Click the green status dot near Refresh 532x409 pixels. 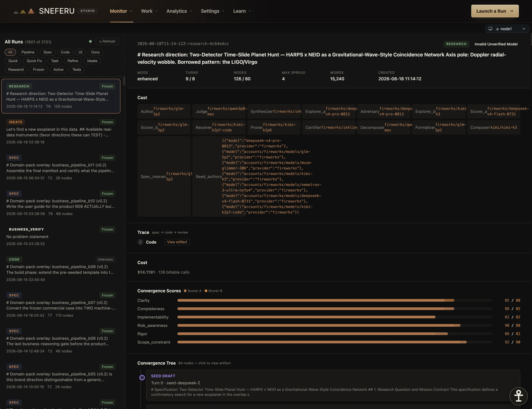coord(90,41)
